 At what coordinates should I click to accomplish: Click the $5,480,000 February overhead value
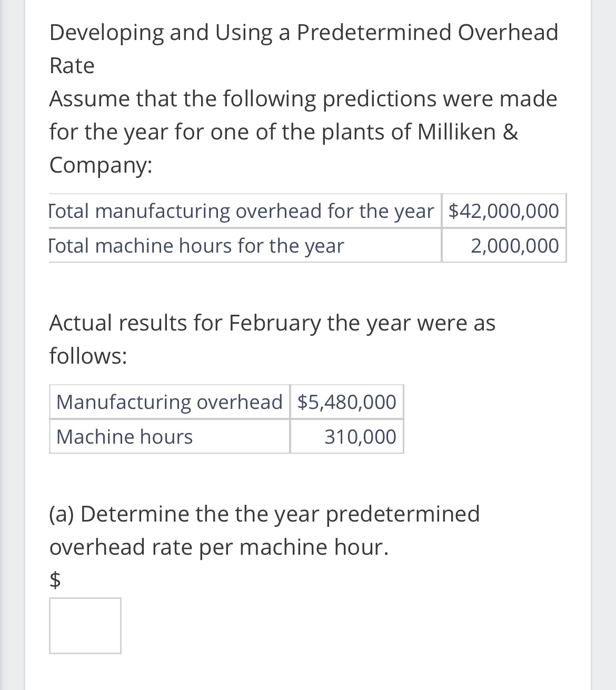click(346, 402)
